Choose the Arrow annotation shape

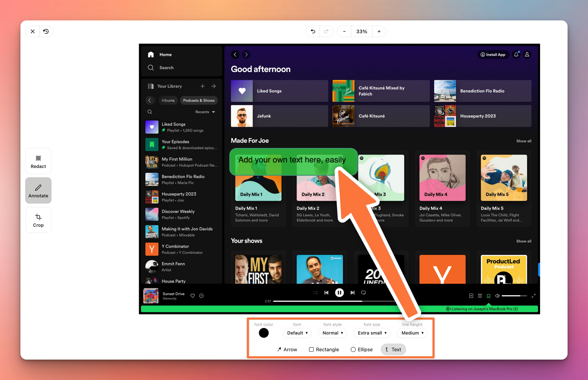(287, 349)
